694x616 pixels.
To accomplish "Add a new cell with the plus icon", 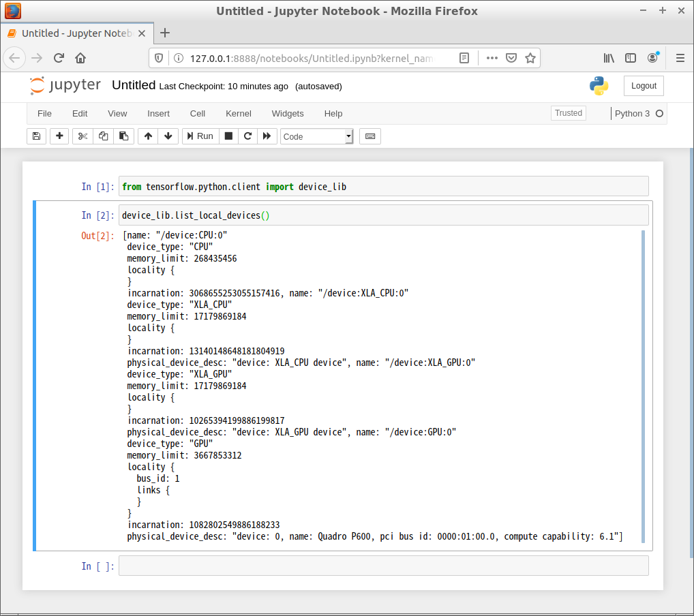I will click(59, 136).
